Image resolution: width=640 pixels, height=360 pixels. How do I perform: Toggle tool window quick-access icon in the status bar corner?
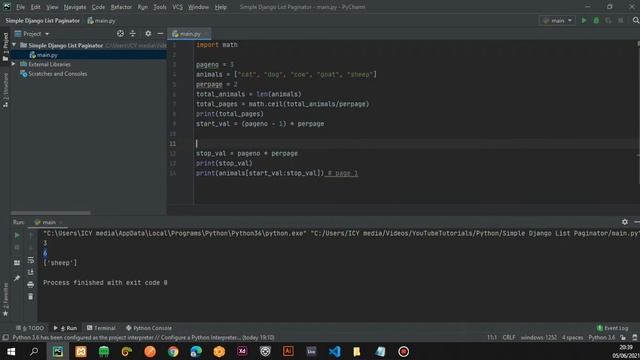(x=5, y=338)
